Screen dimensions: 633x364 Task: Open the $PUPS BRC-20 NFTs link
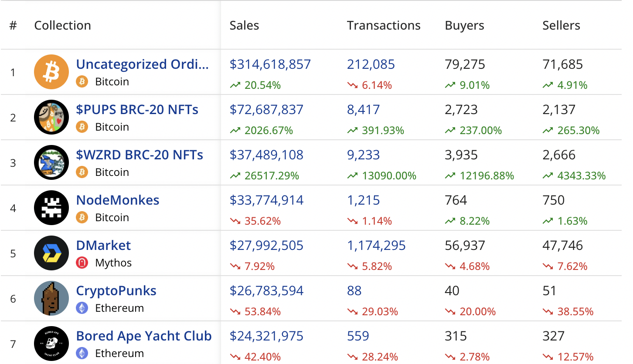137,110
